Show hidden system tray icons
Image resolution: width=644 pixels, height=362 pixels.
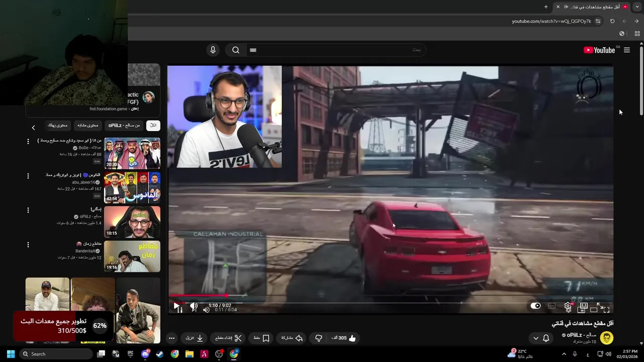point(563,354)
